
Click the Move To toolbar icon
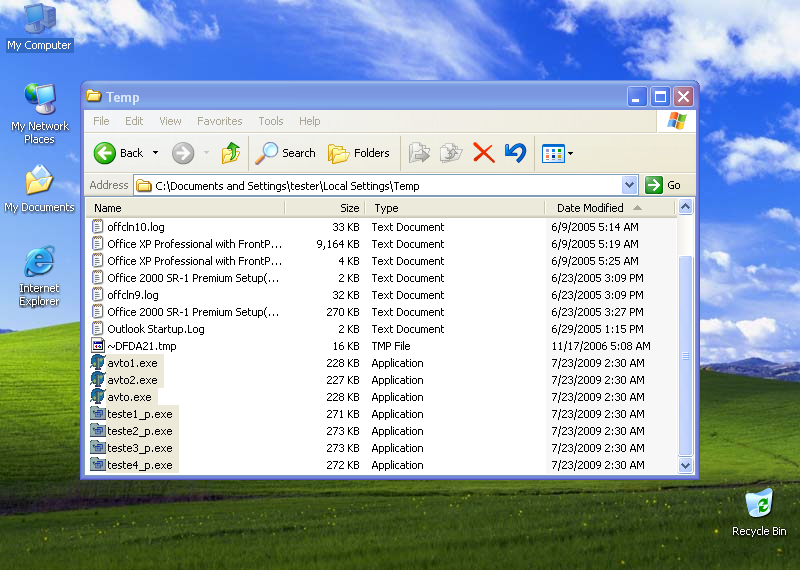pyautogui.click(x=419, y=153)
